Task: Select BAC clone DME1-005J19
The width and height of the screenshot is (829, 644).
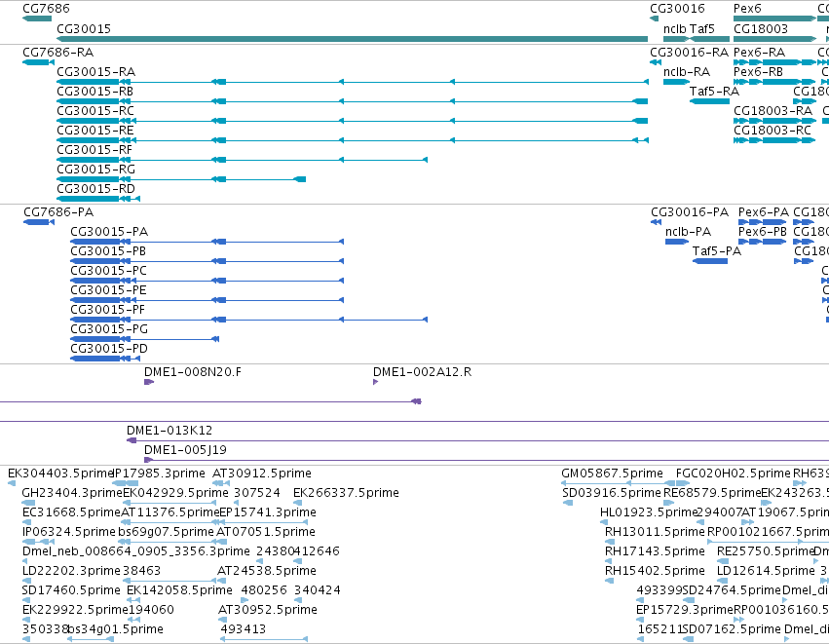Action: [185, 450]
